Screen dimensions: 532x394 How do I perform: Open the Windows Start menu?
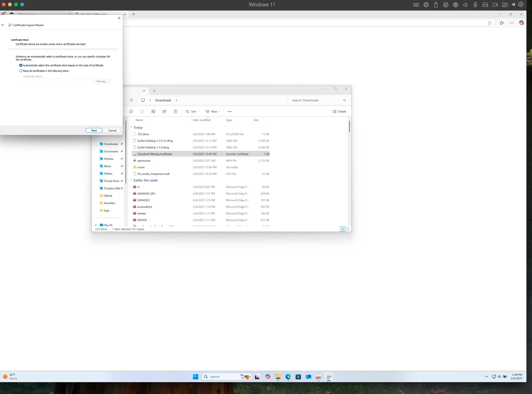pos(195,377)
